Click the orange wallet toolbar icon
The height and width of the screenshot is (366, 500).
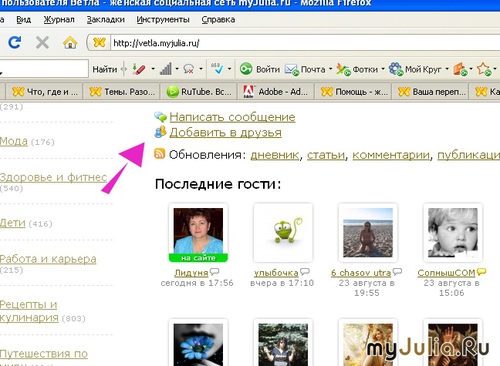(x=460, y=69)
